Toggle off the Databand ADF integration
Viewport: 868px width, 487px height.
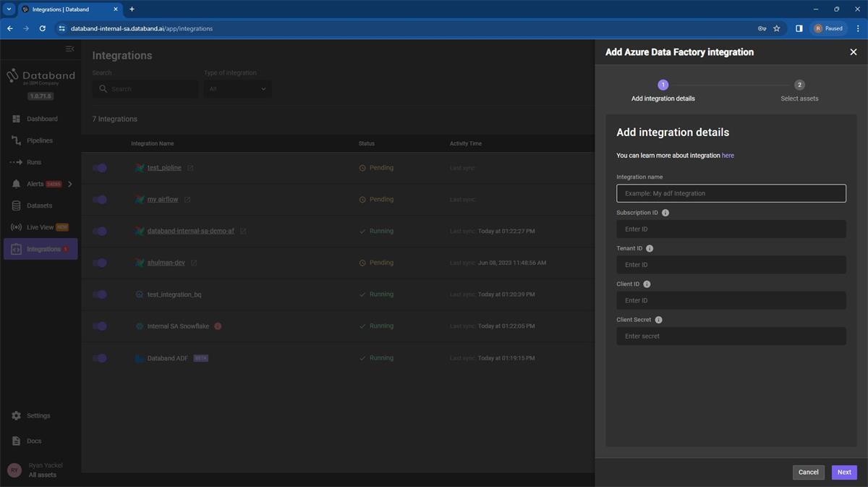pyautogui.click(x=100, y=357)
